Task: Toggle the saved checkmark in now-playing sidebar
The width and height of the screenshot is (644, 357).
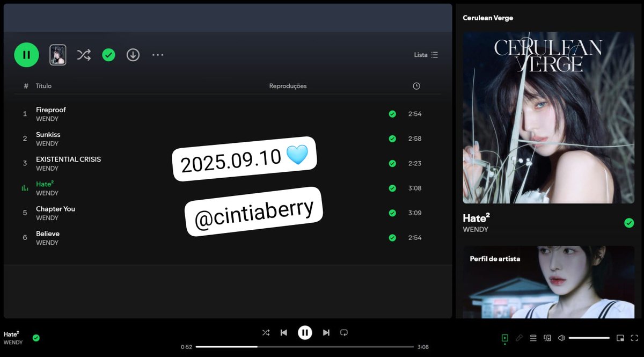Action: point(629,223)
